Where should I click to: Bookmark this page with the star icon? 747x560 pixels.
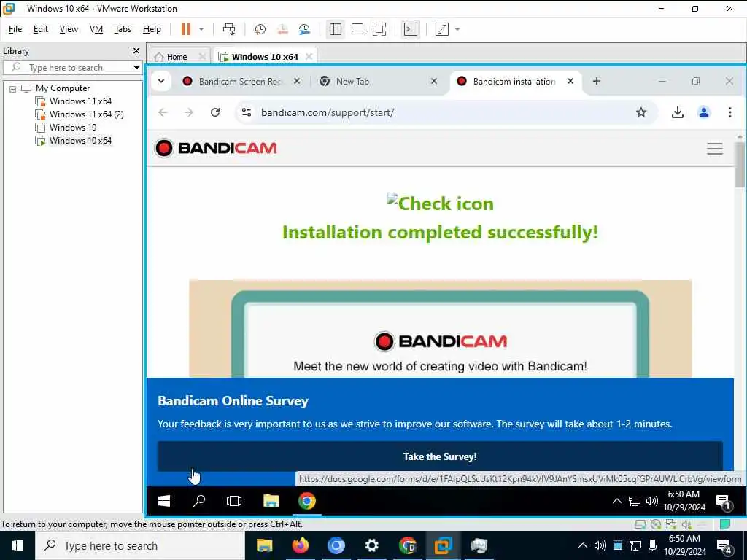tap(641, 112)
